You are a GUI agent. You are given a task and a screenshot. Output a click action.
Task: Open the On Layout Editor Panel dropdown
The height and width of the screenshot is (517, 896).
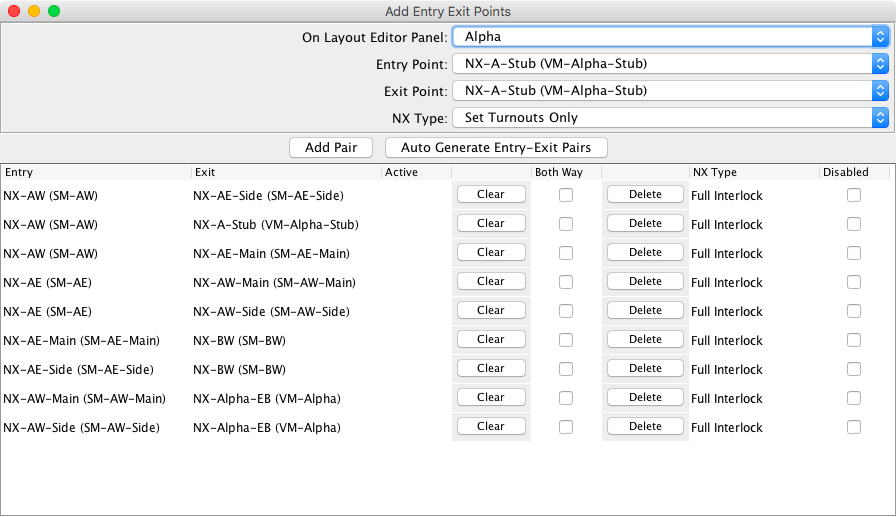tap(670, 37)
